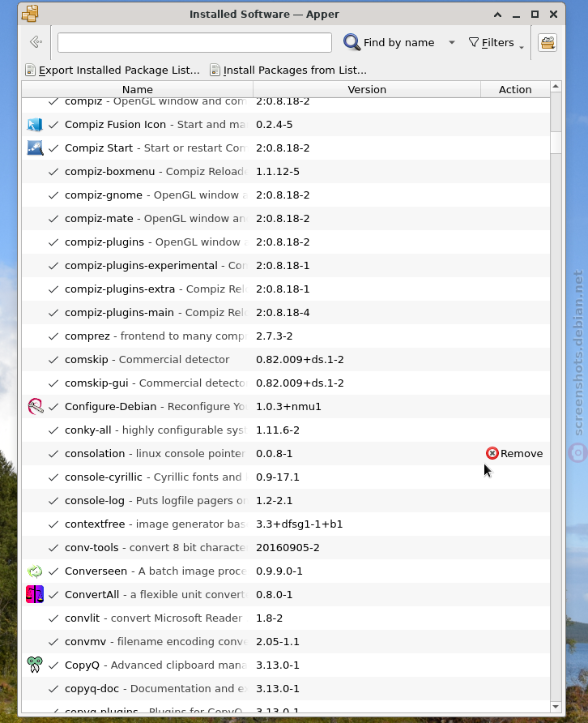Click scrollbar up arrow
Screen dimensions: 588x723
[x=556, y=87]
